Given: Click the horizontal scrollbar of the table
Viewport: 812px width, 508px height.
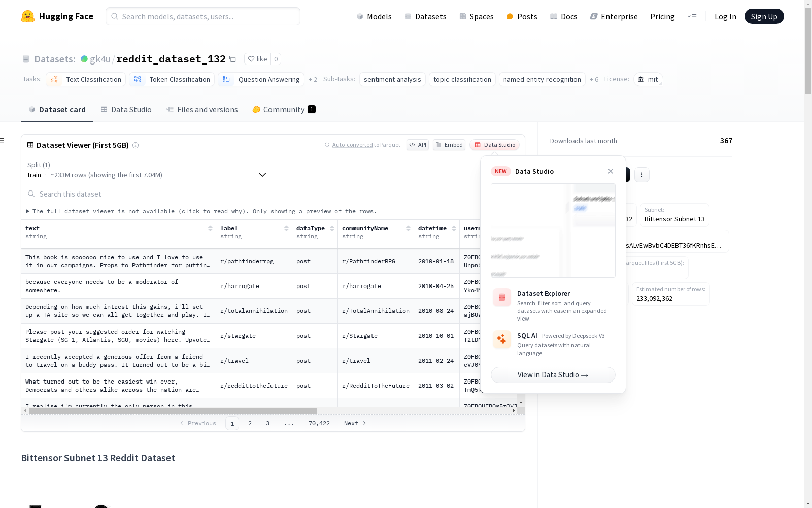Looking at the screenshot, I should pyautogui.click(x=173, y=410).
